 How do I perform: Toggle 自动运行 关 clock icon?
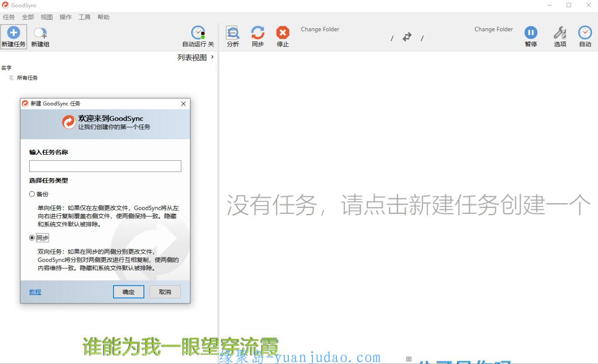pos(198,33)
